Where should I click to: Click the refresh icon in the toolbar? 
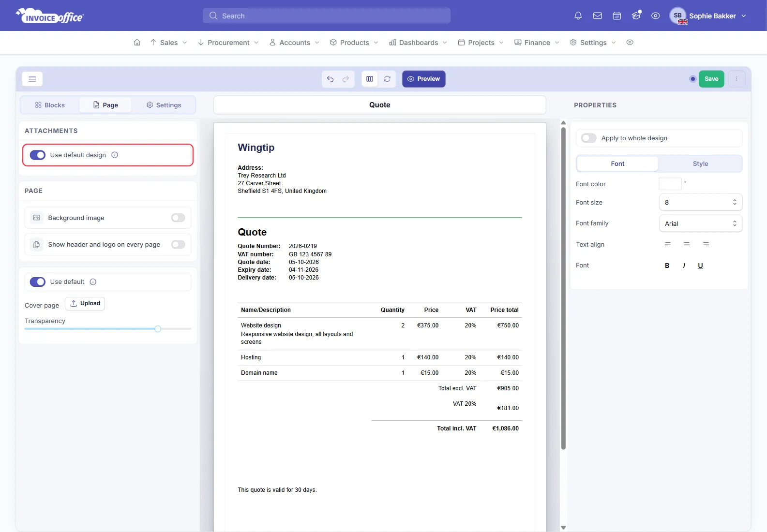click(387, 79)
